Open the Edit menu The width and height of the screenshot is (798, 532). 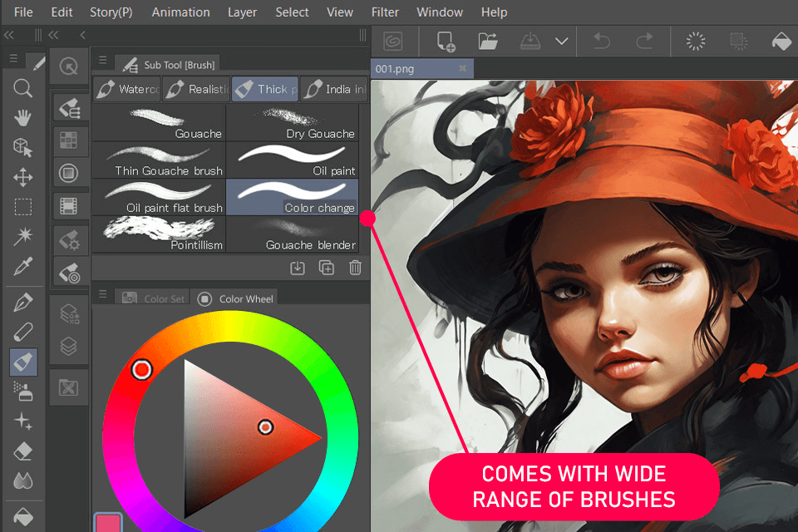pos(62,12)
